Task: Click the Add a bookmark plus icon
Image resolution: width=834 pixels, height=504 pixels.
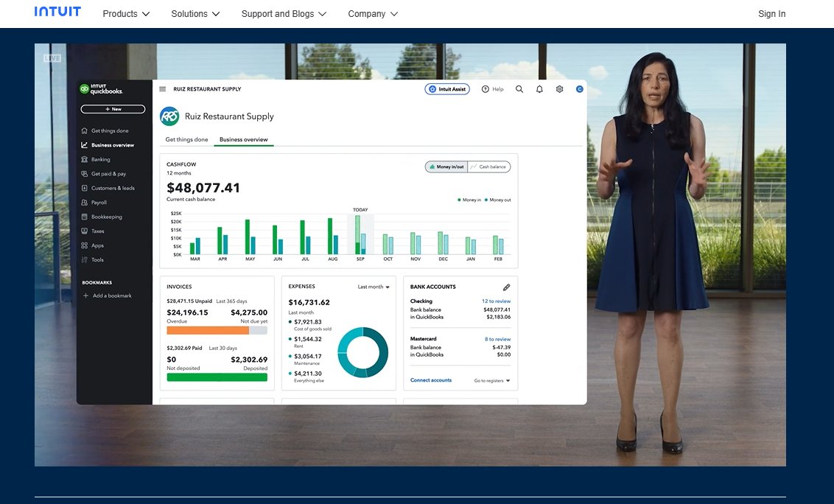Action: (85, 295)
